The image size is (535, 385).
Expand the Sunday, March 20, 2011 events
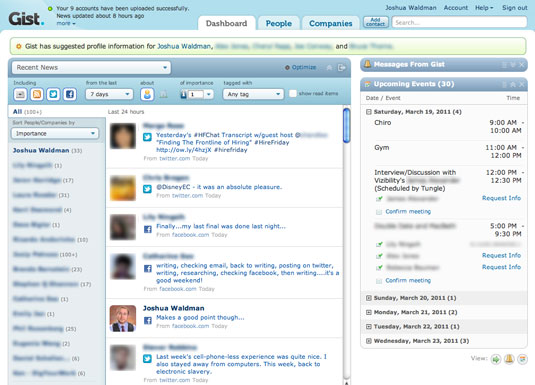tap(368, 298)
